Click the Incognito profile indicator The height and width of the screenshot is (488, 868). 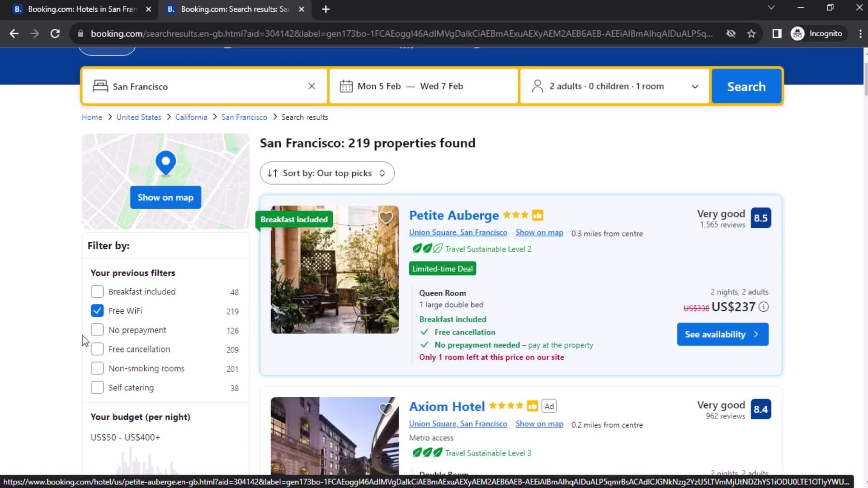[x=816, y=33]
